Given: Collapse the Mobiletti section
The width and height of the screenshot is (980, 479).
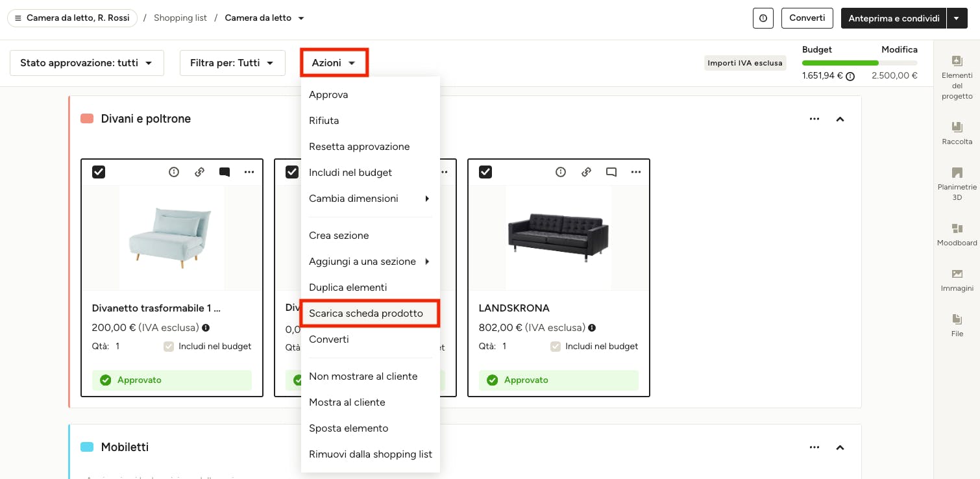Looking at the screenshot, I should tap(840, 447).
